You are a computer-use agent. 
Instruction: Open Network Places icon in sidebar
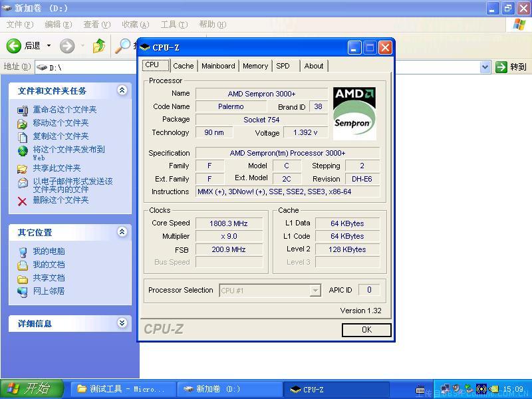23,291
